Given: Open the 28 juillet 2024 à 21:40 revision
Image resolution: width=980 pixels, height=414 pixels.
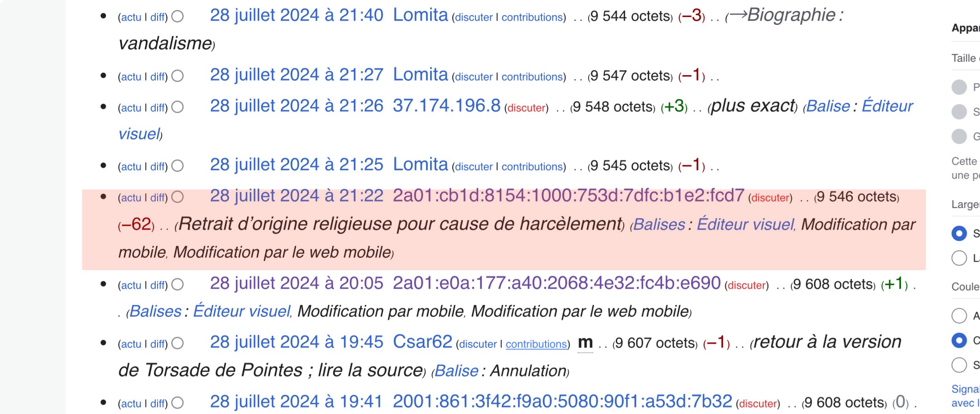Looking at the screenshot, I should click(296, 15).
